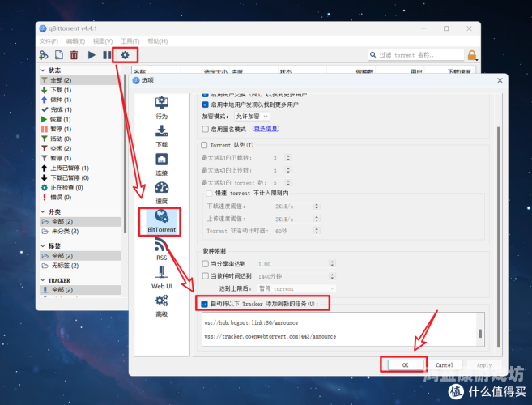Open the 视图(V) menu

(102, 40)
